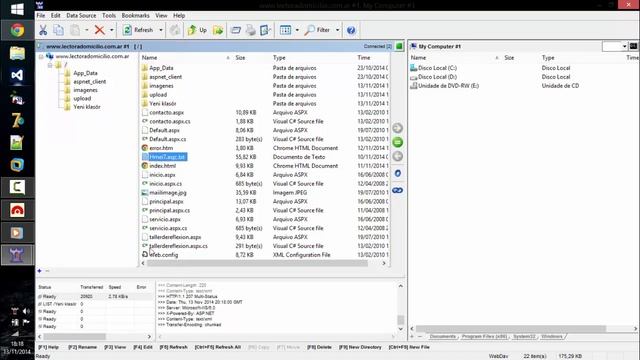Open Google Chrome from the taskbar

[x=17, y=30]
